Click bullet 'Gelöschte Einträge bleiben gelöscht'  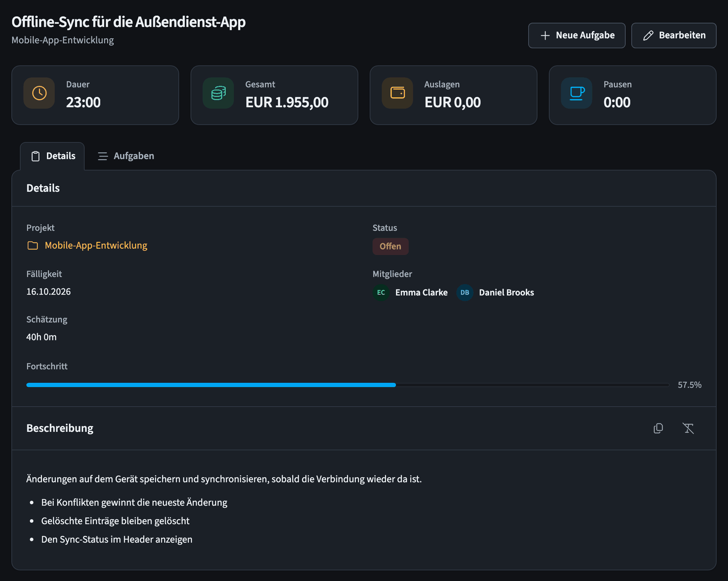point(115,521)
